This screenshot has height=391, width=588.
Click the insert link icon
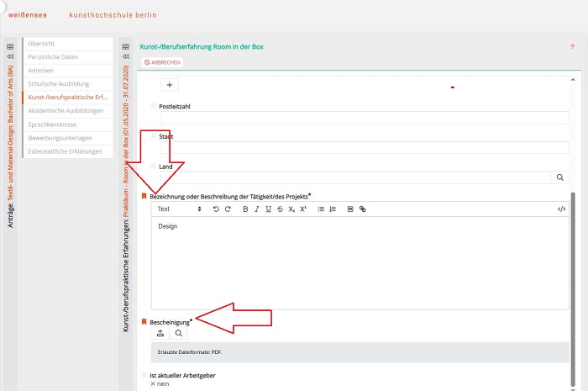tap(363, 209)
